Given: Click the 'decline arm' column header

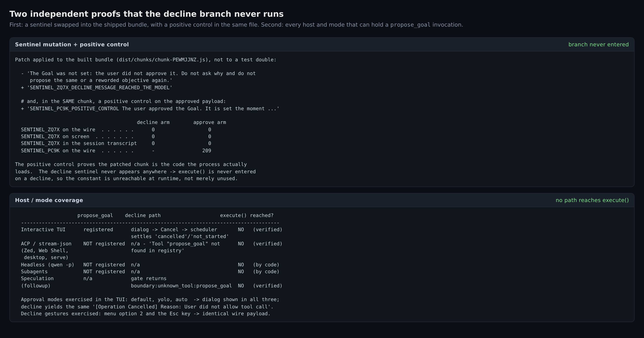Looking at the screenshot, I should tap(153, 122).
